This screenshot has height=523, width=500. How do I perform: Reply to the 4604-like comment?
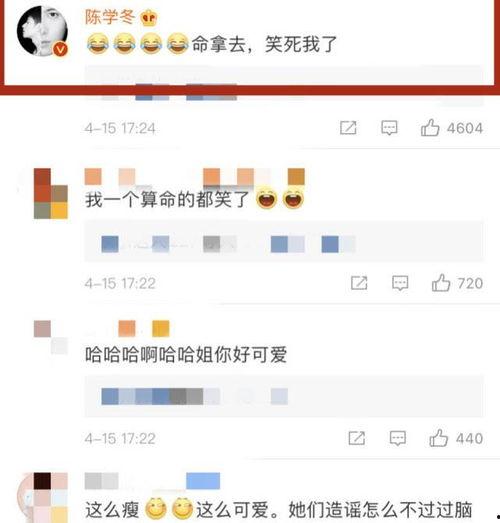(x=389, y=128)
